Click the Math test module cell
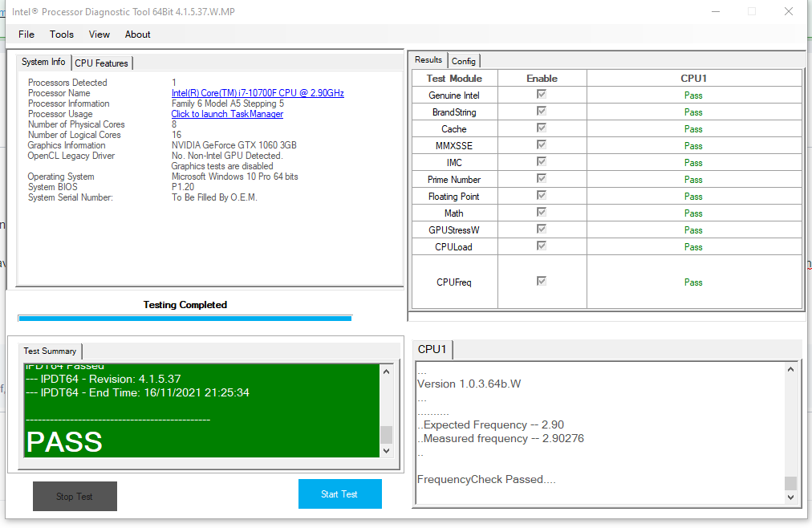This screenshot has height=528, width=812. [455, 213]
